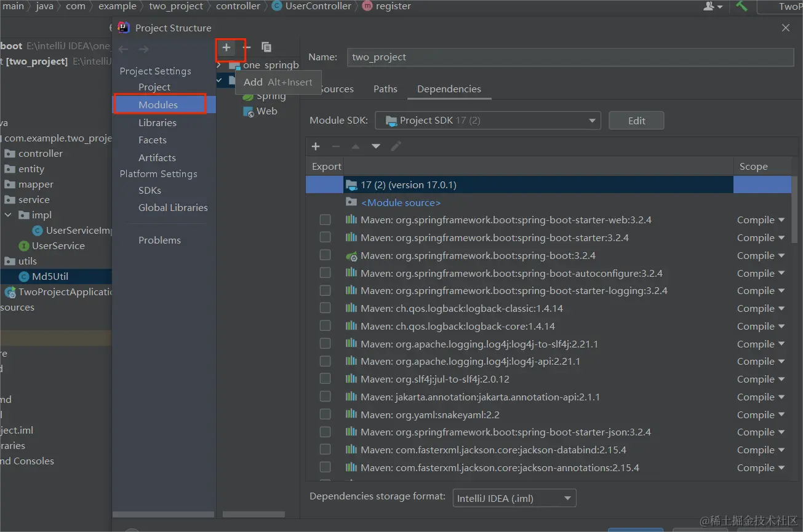
Task: Click the entity folder icon in the project tree
Action: [x=10, y=169]
